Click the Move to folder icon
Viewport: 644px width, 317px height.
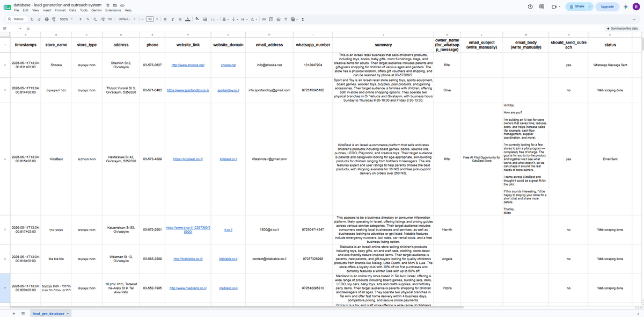(x=115, y=4)
